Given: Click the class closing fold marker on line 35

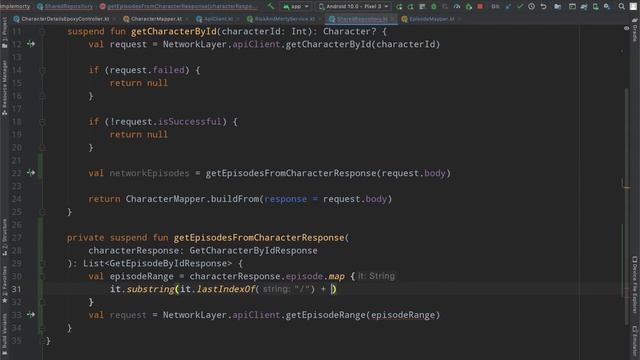Looking at the screenshot, I should pyautogui.click(x=42, y=340).
